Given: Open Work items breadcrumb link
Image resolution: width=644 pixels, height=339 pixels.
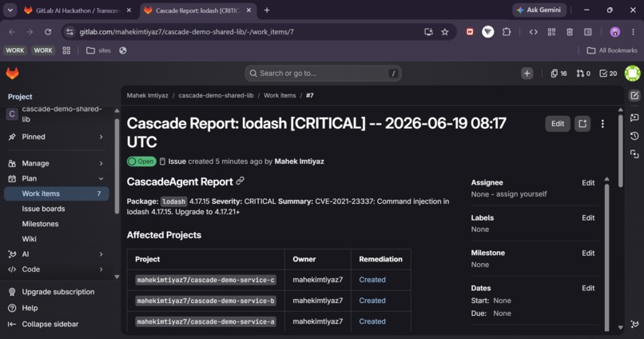Looking at the screenshot, I should [280, 95].
